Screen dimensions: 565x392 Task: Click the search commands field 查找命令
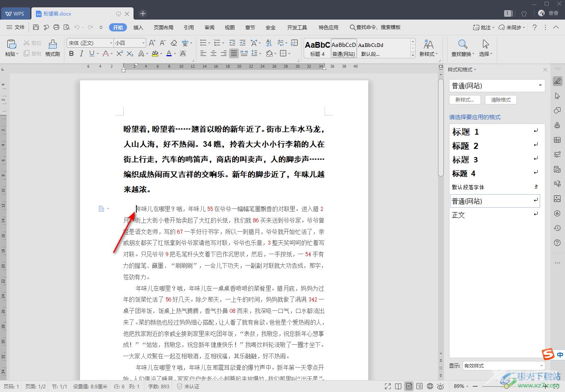pos(375,27)
